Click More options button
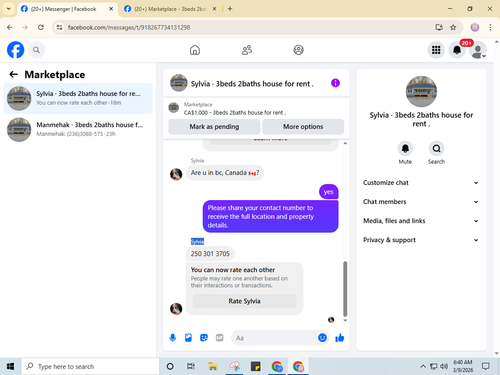This screenshot has height=375, width=500. [303, 127]
